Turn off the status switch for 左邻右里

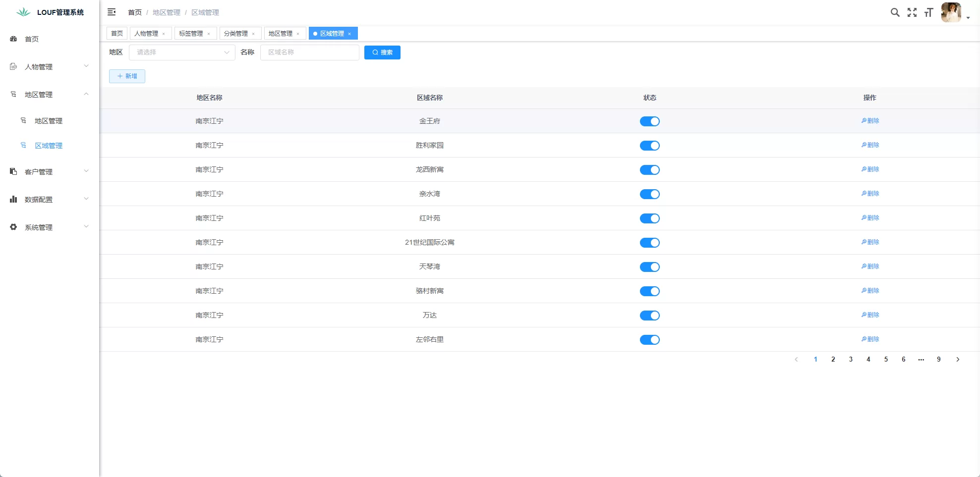coord(649,340)
